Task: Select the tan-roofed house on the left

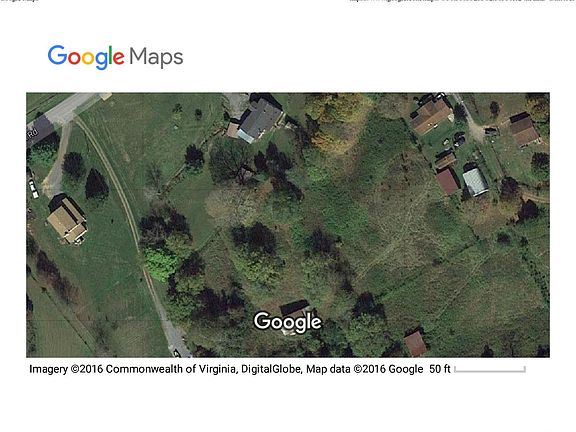Action: click(x=67, y=220)
